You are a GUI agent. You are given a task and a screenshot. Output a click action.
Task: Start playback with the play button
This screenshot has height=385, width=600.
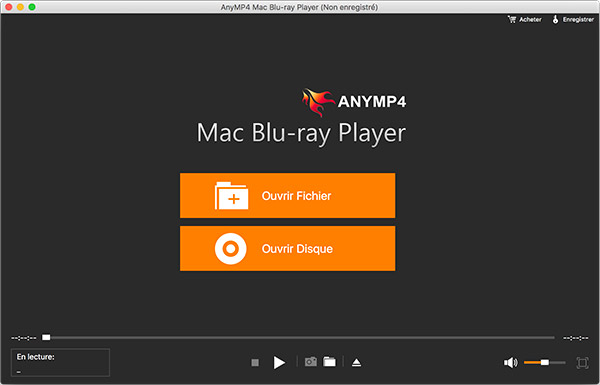coord(279,362)
